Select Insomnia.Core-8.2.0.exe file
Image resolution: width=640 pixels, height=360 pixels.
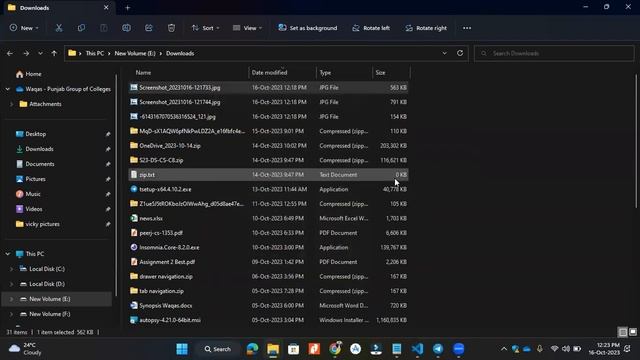pyautogui.click(x=269, y=247)
